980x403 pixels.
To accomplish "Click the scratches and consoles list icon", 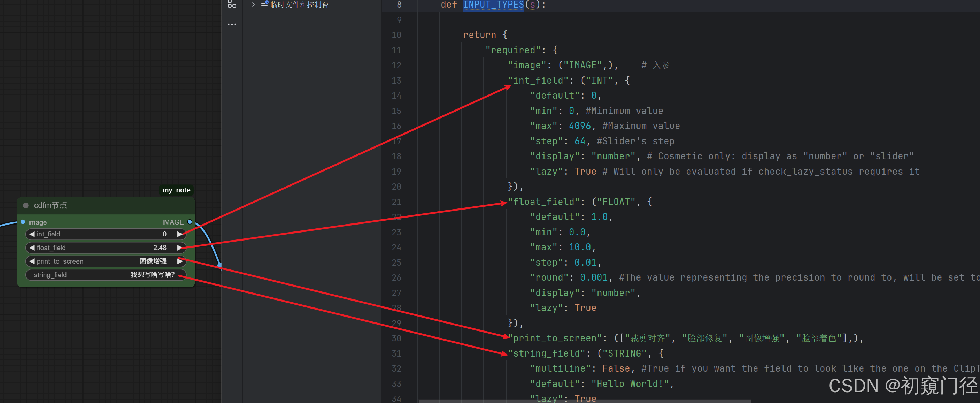I will pyautogui.click(x=264, y=5).
